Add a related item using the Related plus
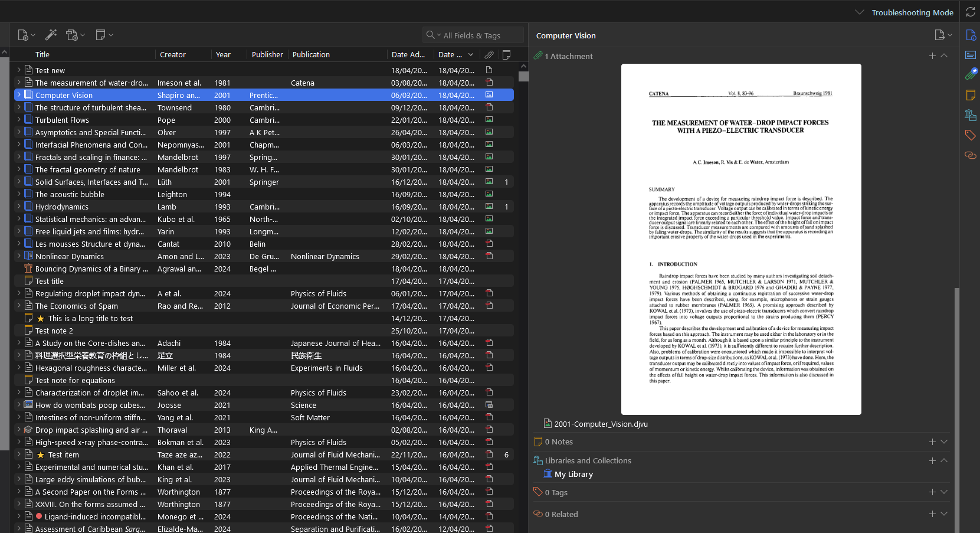Screen dimensions: 980x533 coord(932,514)
